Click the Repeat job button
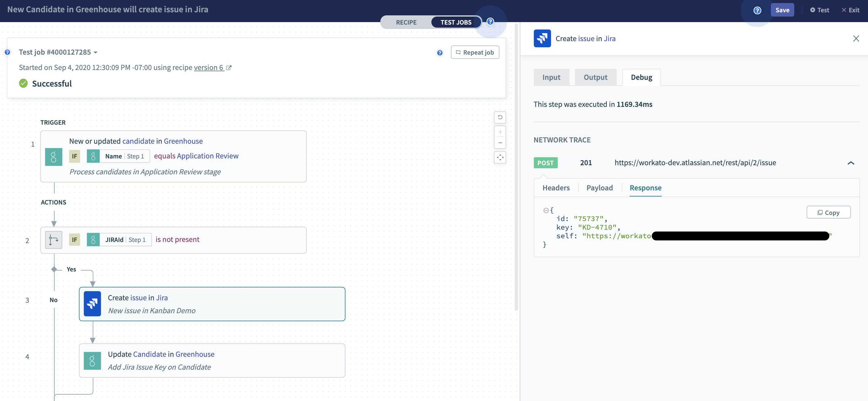The image size is (868, 401). coord(475,52)
